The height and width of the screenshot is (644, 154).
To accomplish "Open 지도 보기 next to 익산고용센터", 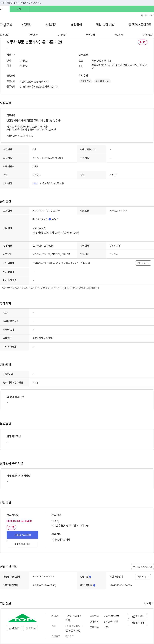I will pyautogui.click(x=143, y=576).
